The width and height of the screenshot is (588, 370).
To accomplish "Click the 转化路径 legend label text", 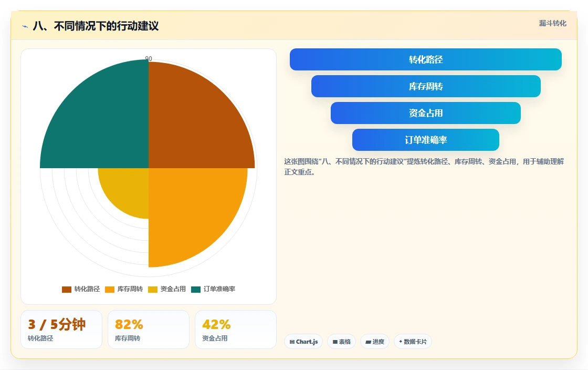I will click(x=87, y=289).
